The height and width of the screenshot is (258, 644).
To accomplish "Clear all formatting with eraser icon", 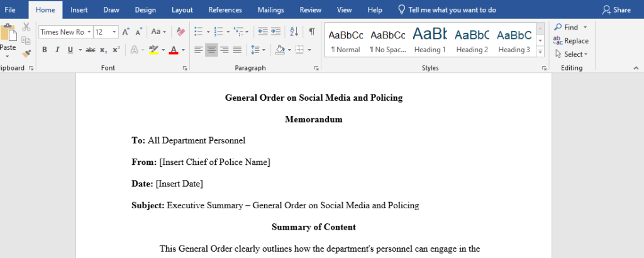I will click(180, 31).
